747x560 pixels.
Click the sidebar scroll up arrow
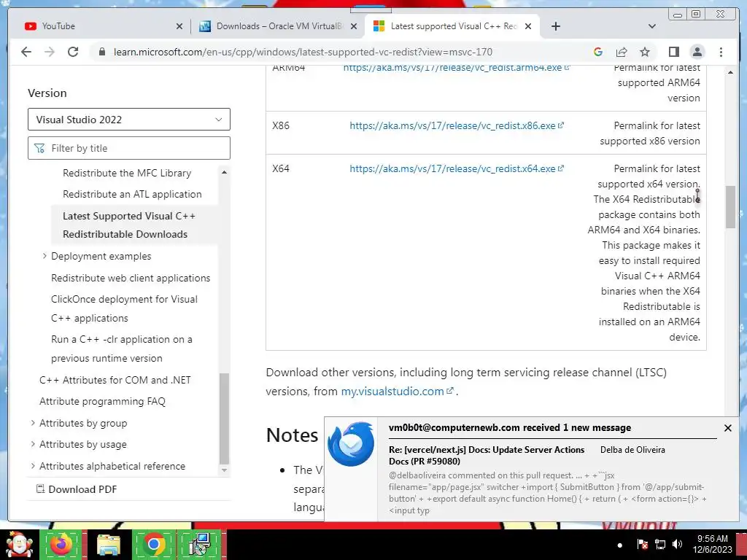point(224,172)
